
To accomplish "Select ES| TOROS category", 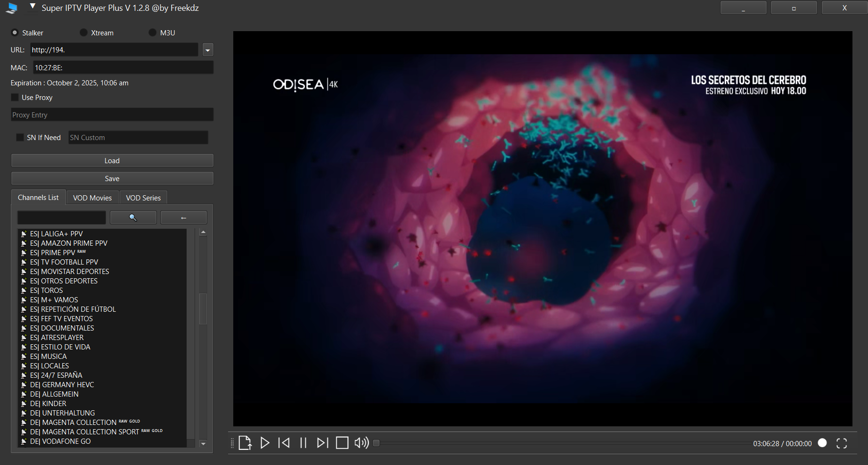I will click(102, 290).
